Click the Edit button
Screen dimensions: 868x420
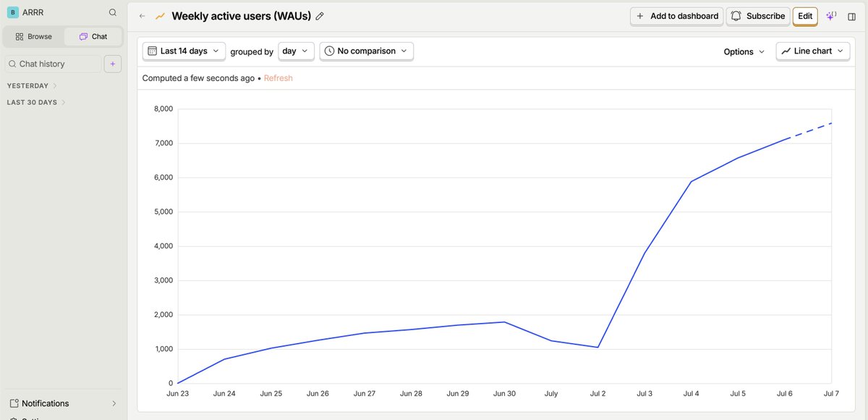[x=805, y=16]
